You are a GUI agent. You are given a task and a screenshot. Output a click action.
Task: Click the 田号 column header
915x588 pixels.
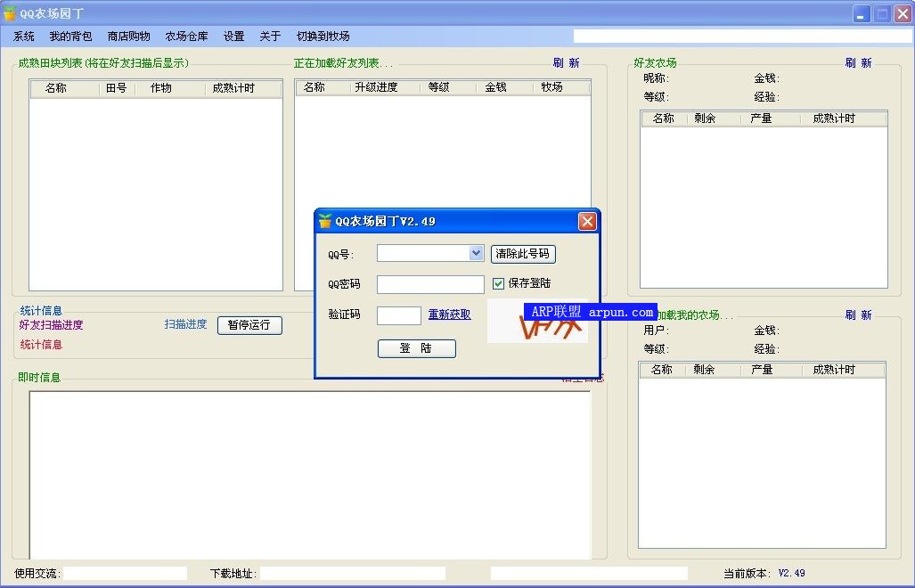pyautogui.click(x=117, y=88)
